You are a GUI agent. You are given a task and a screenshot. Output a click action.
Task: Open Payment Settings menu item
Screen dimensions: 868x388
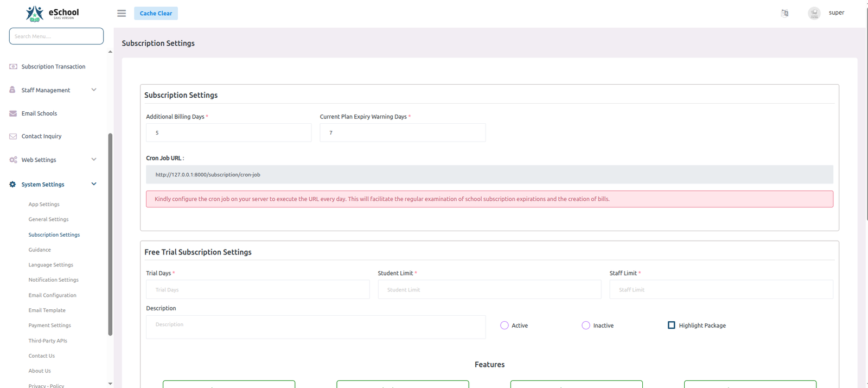click(x=49, y=326)
